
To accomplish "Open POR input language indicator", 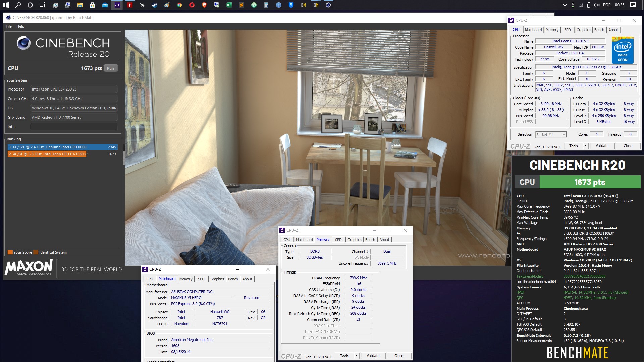I will (x=607, y=5).
